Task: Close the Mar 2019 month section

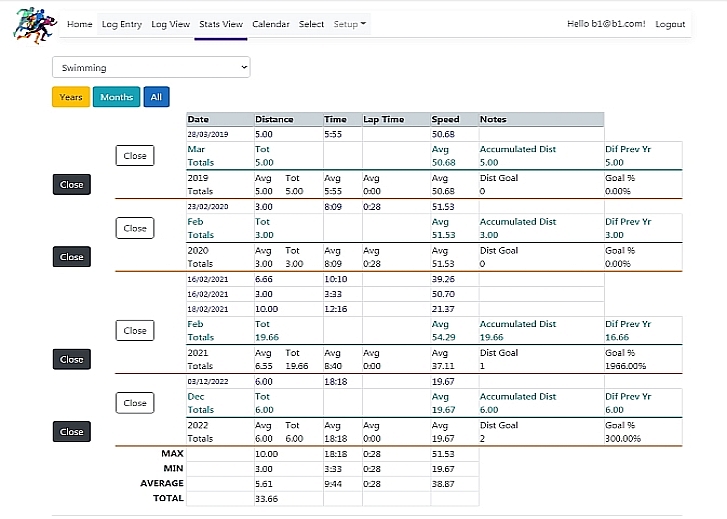Action: tap(135, 156)
